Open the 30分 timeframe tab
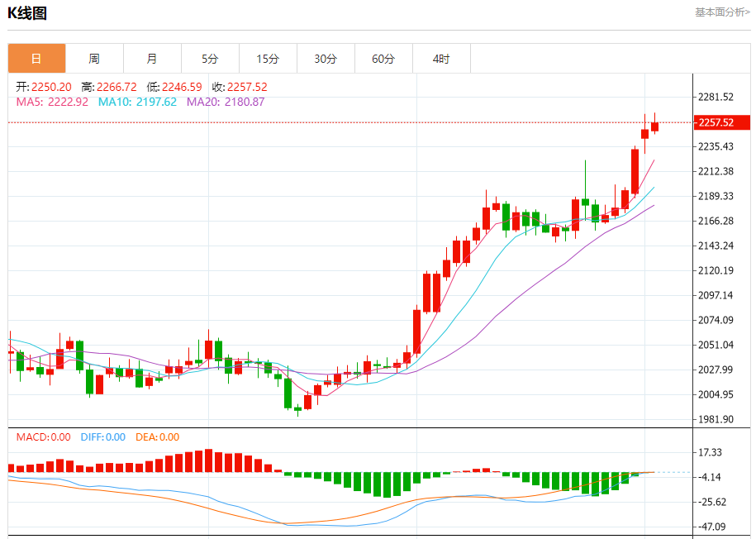Screen dimensions: 756x539 [326, 59]
